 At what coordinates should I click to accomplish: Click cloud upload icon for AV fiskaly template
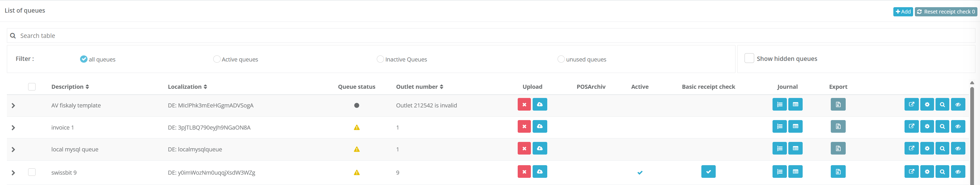coord(540,104)
